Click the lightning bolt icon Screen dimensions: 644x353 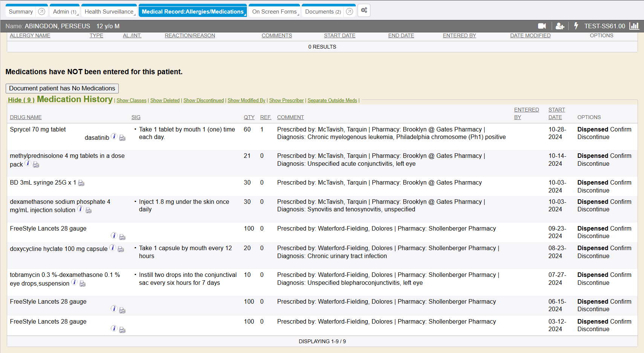click(x=576, y=26)
